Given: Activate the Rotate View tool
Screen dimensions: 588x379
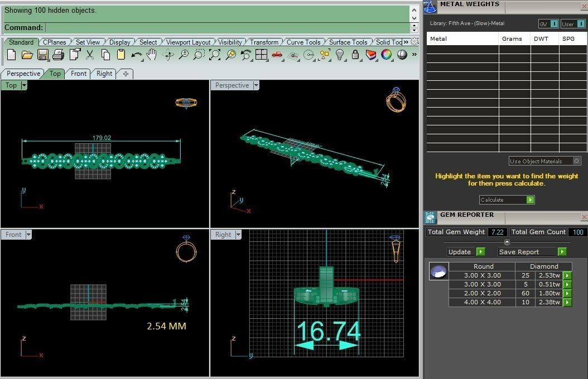Looking at the screenshot, I should [x=168, y=55].
